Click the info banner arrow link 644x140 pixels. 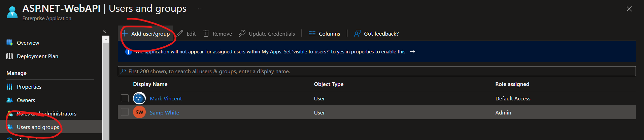point(412,51)
